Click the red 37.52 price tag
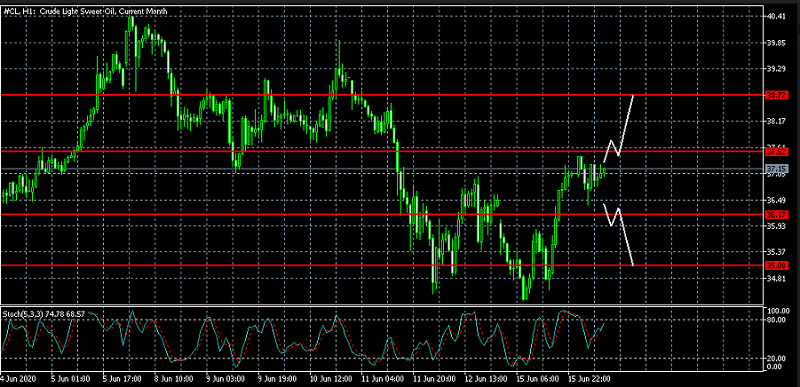Viewport: 800px width, 387px height. pyautogui.click(x=777, y=151)
